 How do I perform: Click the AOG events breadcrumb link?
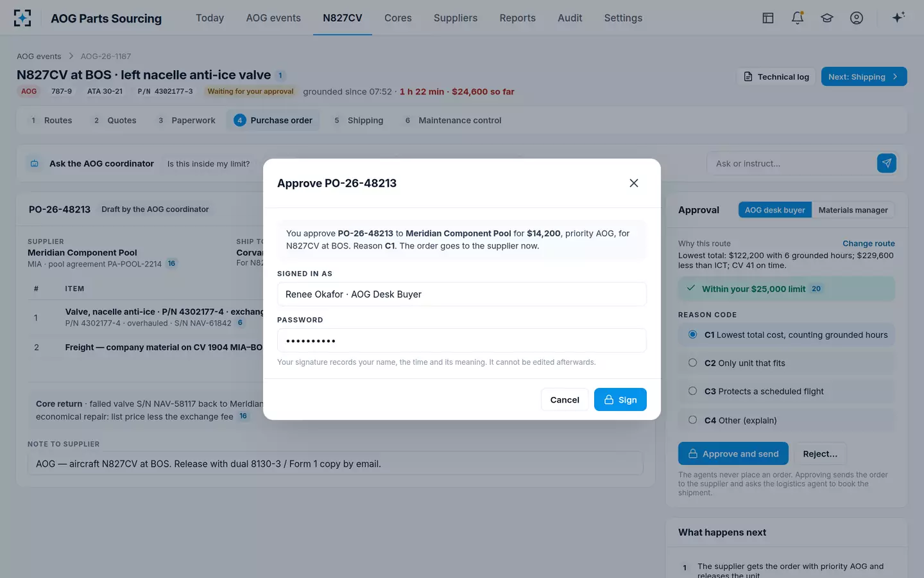pyautogui.click(x=39, y=56)
